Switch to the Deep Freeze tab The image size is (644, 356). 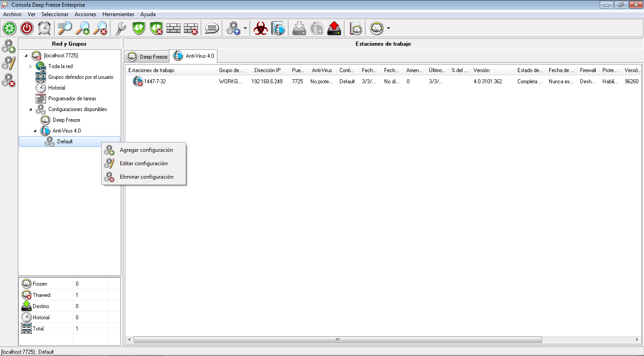(x=147, y=57)
